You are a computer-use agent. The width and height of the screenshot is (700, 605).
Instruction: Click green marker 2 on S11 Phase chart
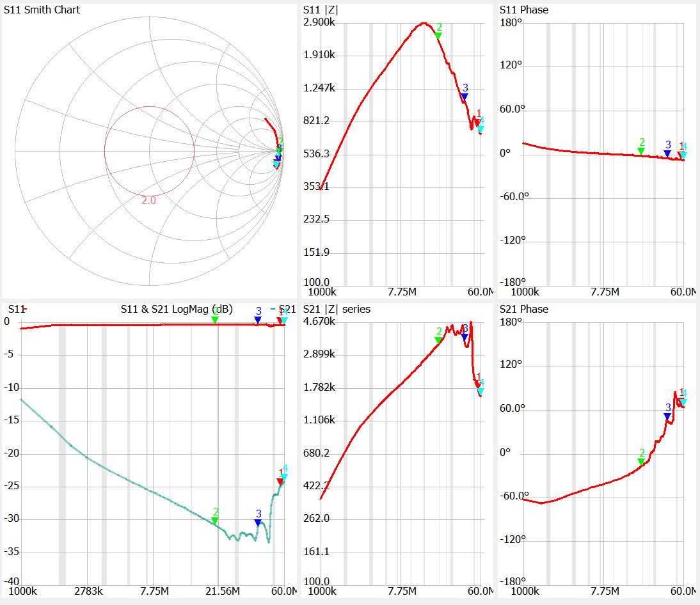click(641, 151)
